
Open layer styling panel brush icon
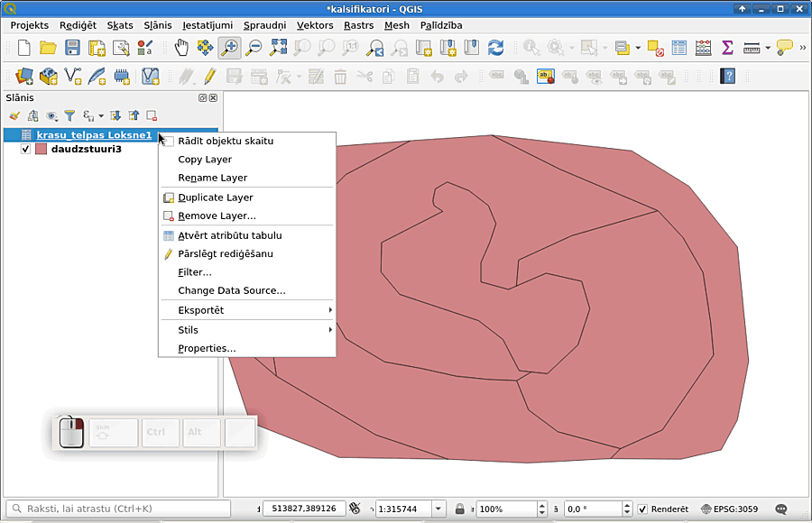pyautogui.click(x=14, y=115)
